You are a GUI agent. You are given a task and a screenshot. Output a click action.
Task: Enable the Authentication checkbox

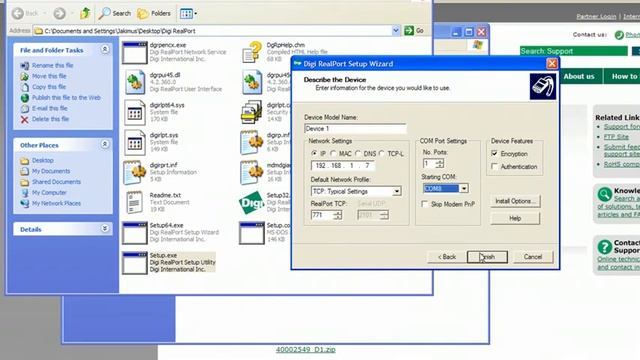point(494,167)
